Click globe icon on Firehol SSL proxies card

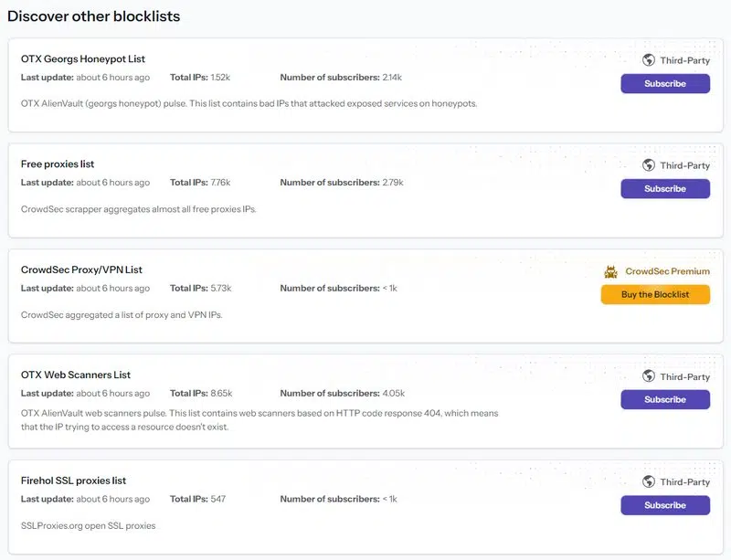click(x=649, y=481)
